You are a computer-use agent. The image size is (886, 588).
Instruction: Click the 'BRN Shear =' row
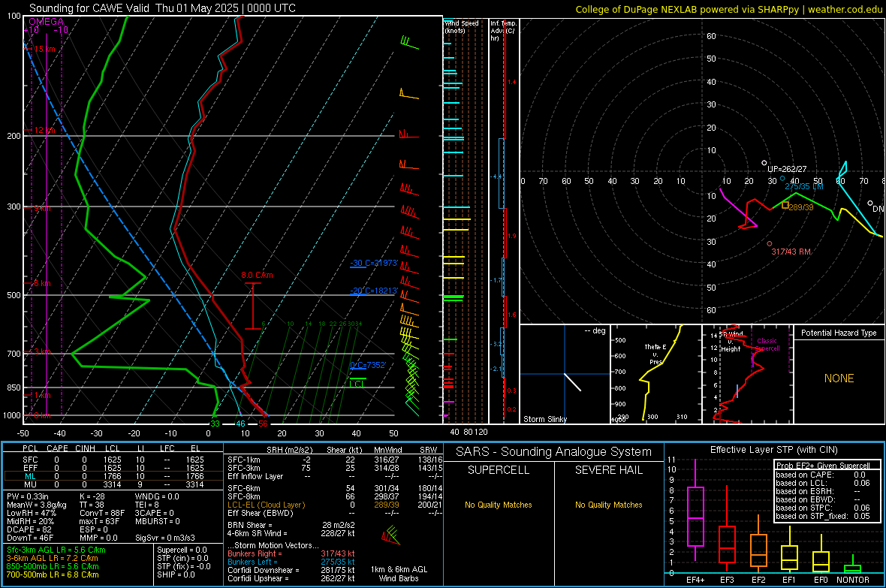coord(291,525)
